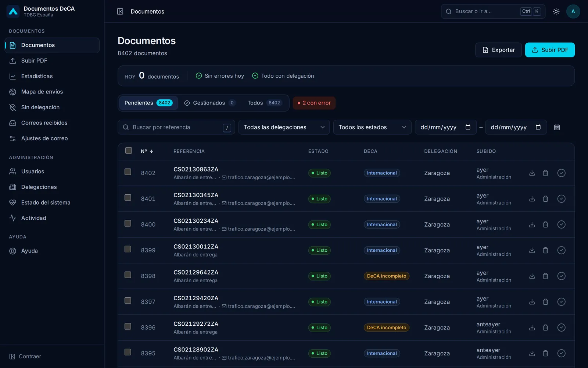Open Correos recibidos in the sidebar
Viewport: 588px width, 368px height.
point(52,123)
